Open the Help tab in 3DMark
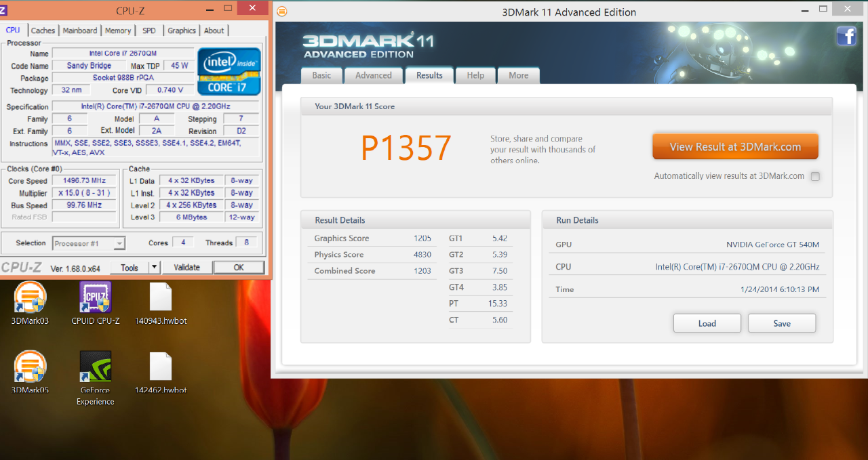Screen dimensions: 868x460 tap(475, 75)
